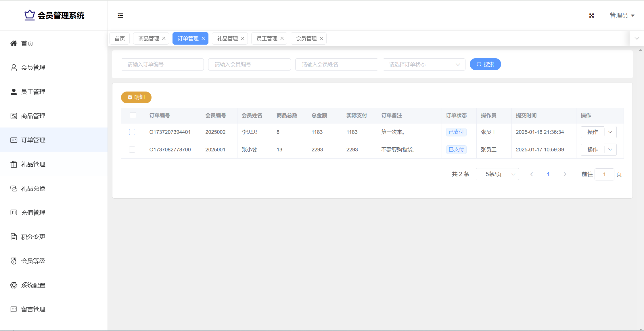The width and height of the screenshot is (644, 331).
Task: Close the 商品管理 tab with its X
Action: [x=164, y=39]
